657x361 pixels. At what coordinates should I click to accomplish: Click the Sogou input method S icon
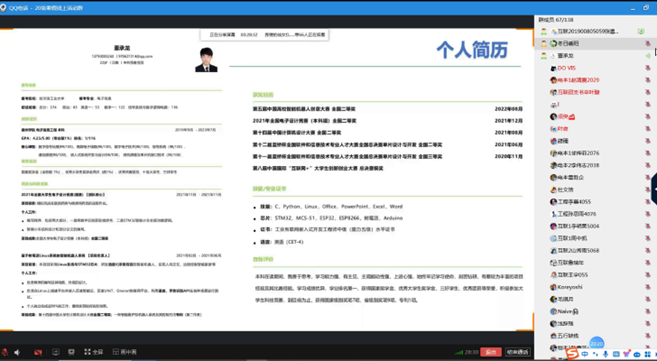click(572, 354)
